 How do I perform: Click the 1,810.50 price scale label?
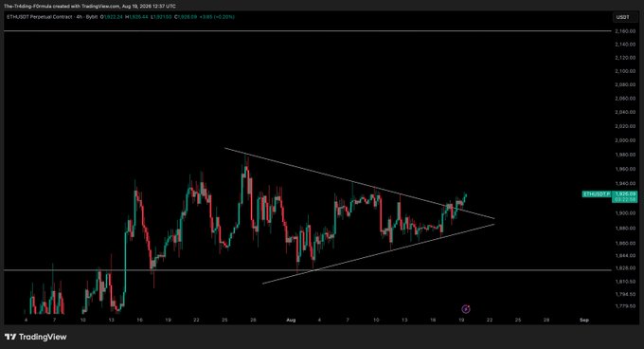pyautogui.click(x=625, y=282)
